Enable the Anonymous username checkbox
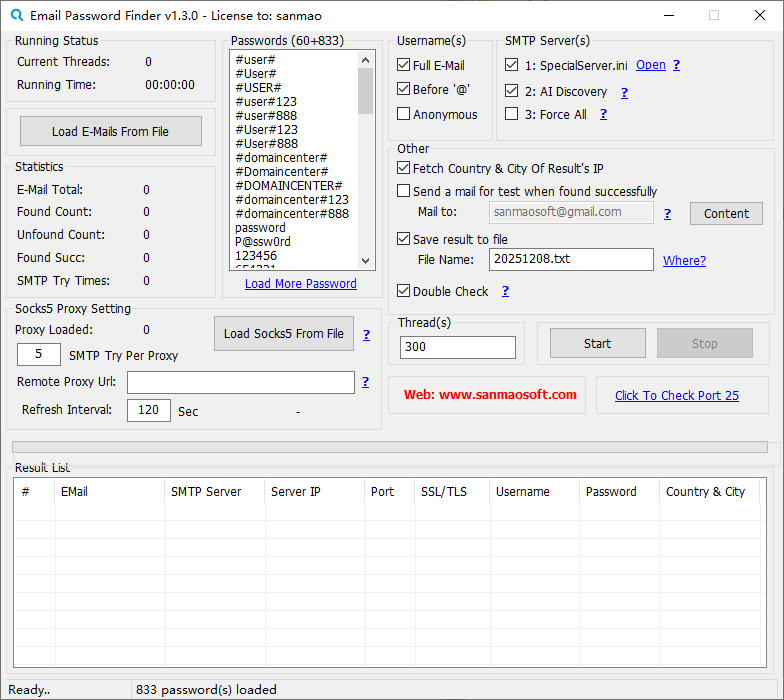 click(404, 114)
